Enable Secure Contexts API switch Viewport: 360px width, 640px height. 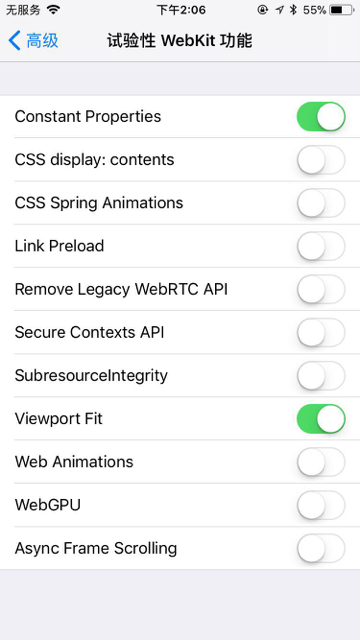tap(321, 332)
